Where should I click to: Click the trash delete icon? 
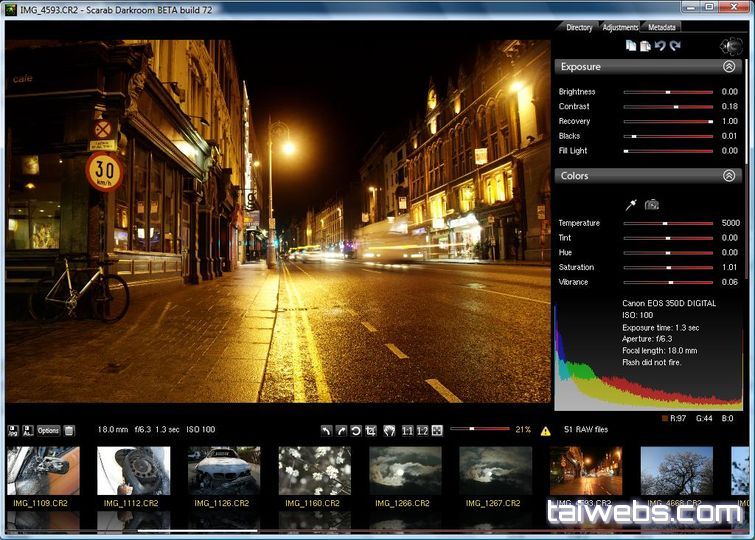click(x=69, y=430)
